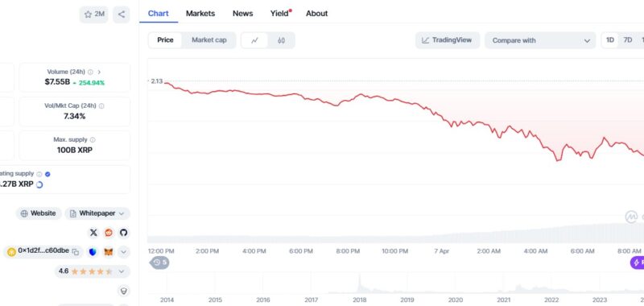Open the News tab
Screen dimensions: 644x306
(x=243, y=14)
